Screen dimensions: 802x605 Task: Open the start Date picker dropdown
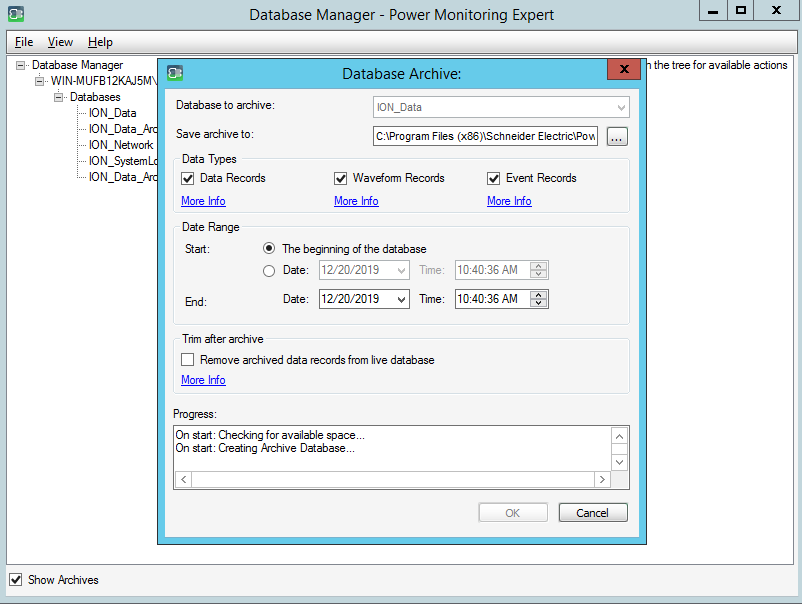[402, 270]
